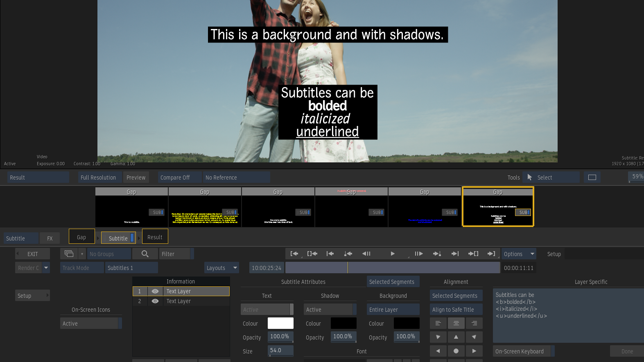Position subtitle at top center anchor
The image size is (644, 362).
[456, 337]
